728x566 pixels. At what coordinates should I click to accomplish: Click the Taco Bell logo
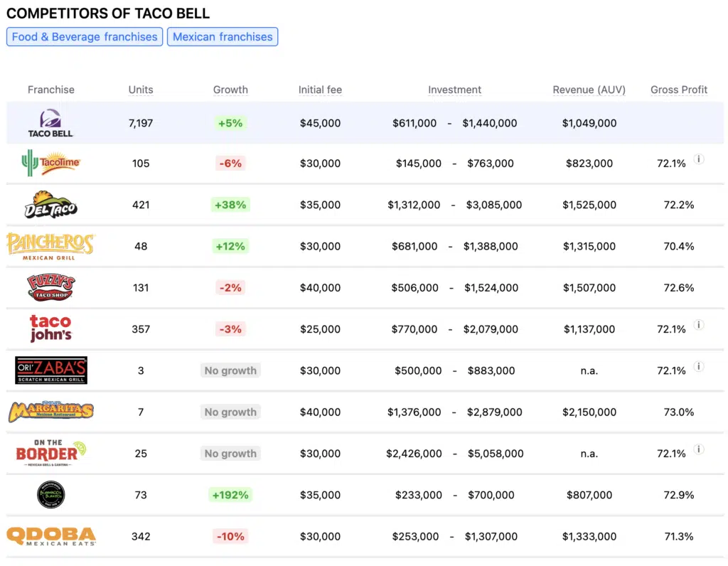(x=50, y=123)
